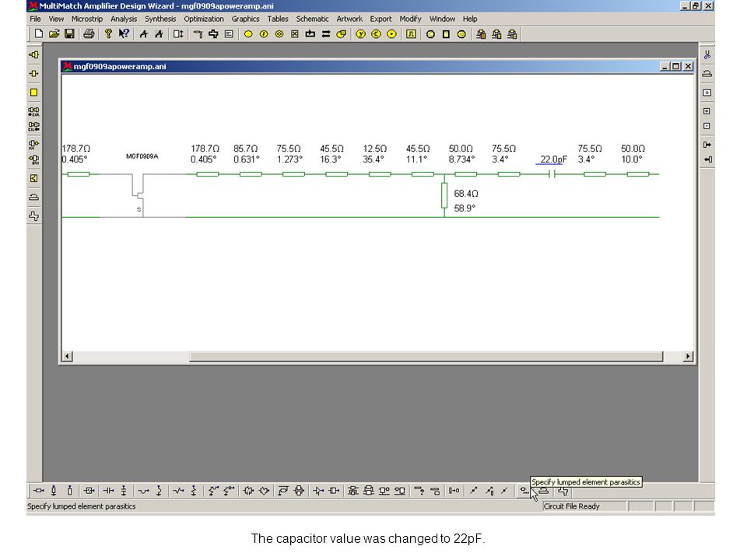The height and width of the screenshot is (560, 747).
Task: Print the schematic with printer icon
Action: pyautogui.click(x=89, y=33)
